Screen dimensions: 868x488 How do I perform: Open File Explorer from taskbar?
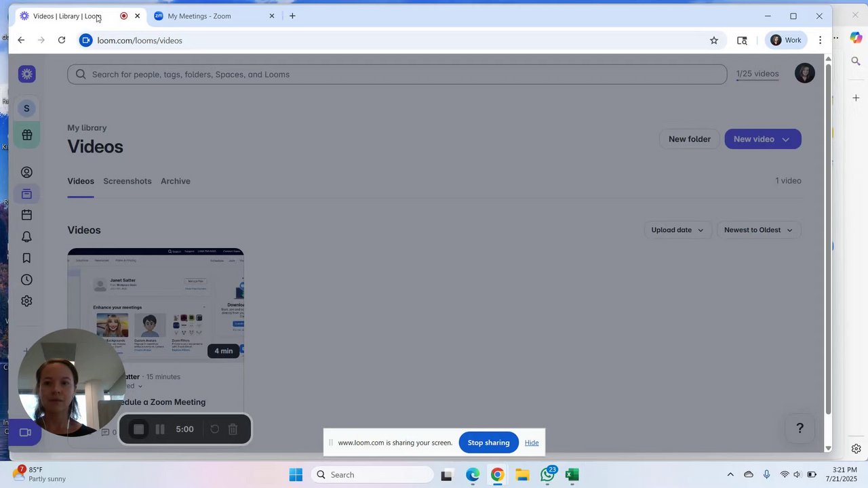(522, 475)
